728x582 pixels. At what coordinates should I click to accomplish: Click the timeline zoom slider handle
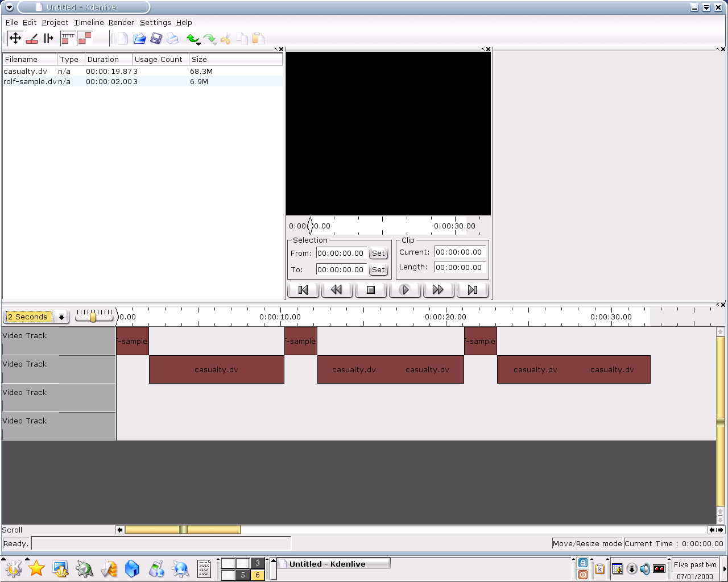(x=93, y=317)
